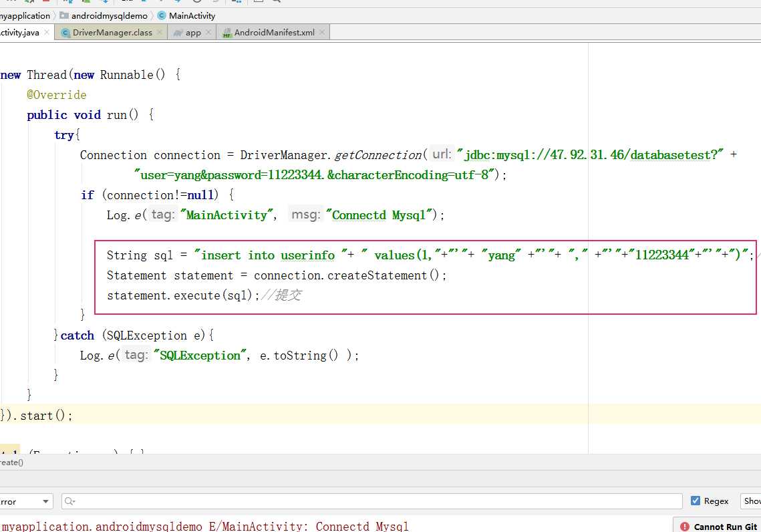Screen dimensions: 761x532
Task: Close the app tab
Action: [208, 32]
